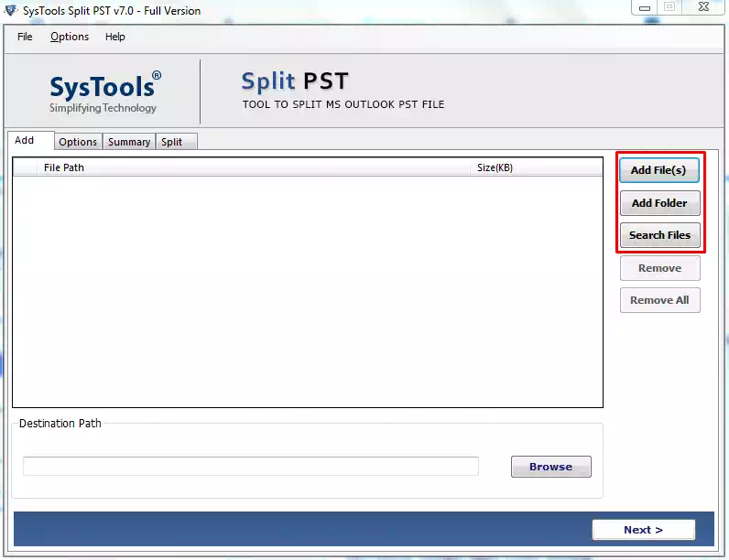Focus the Destination Path input field
Screen dimensions: 729x560
click(251, 466)
